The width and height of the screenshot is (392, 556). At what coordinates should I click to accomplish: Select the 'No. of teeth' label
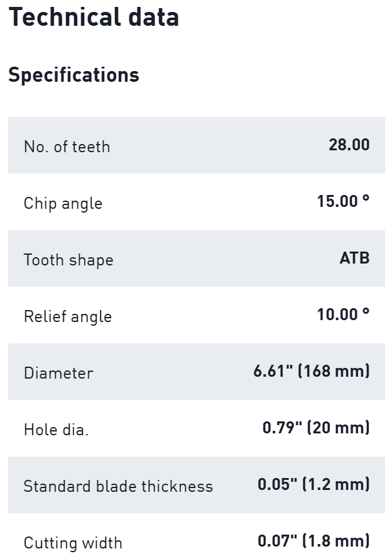coord(67,147)
